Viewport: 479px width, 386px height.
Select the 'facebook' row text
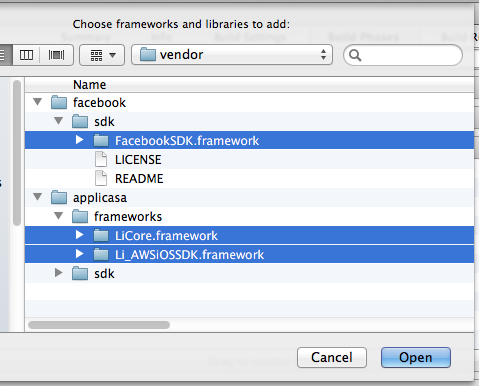pyautogui.click(x=99, y=103)
